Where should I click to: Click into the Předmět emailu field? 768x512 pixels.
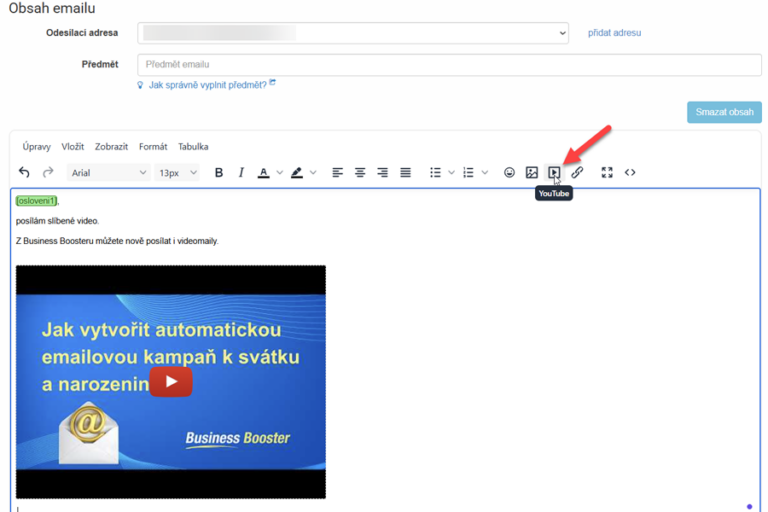point(449,65)
